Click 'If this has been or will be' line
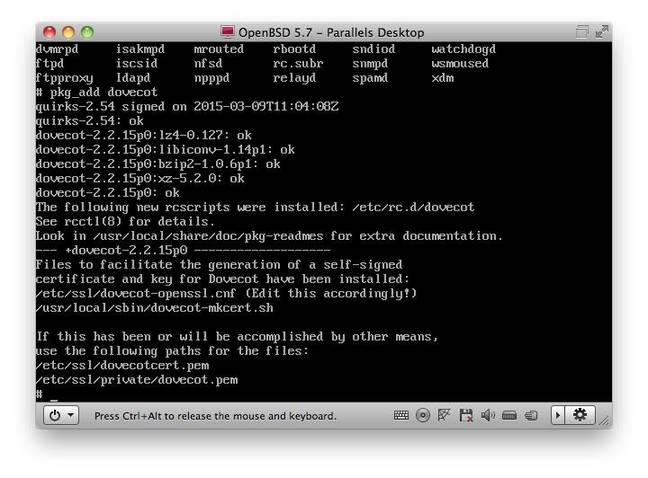 point(237,337)
